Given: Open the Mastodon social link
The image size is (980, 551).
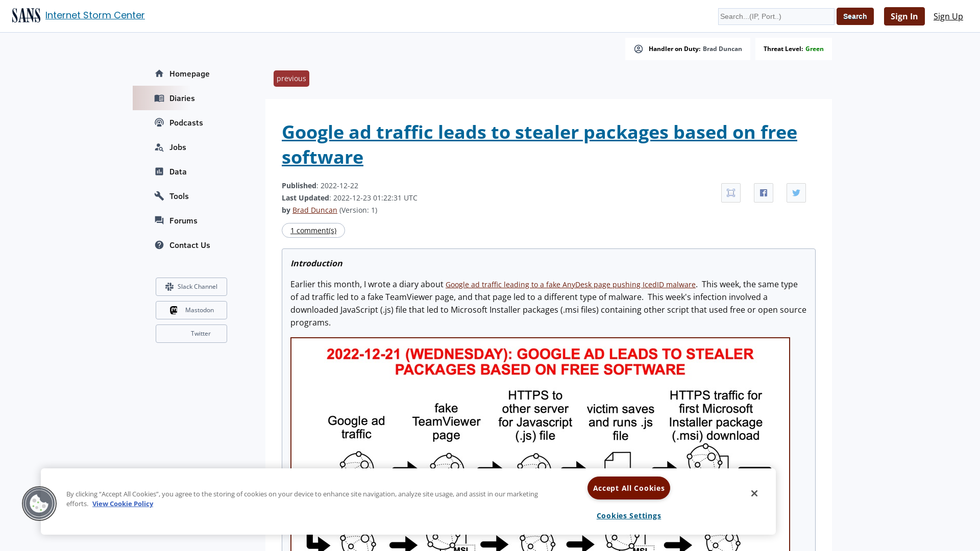Looking at the screenshot, I should tap(190, 310).
